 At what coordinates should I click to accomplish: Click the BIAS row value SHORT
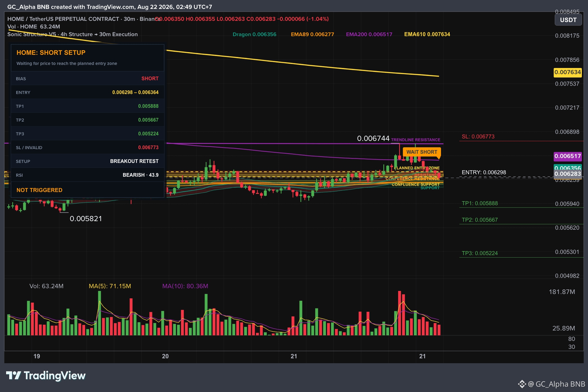click(150, 79)
